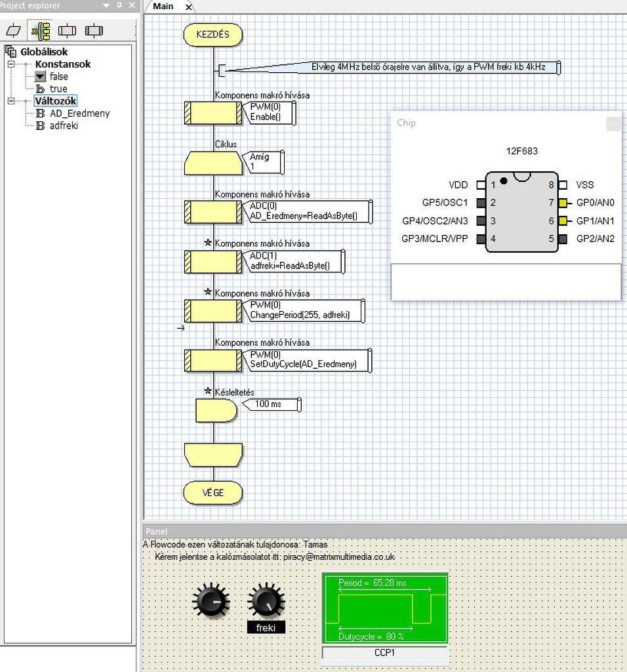Image resolution: width=627 pixels, height=672 pixels.
Task: Select the true constant
Action: point(58,89)
